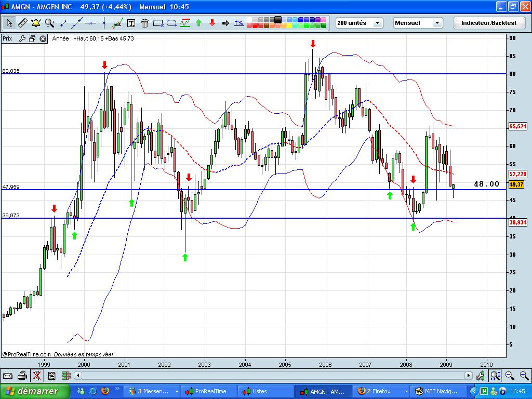The height and width of the screenshot is (399, 532).
Task: Choose the short segment drawing tool
Action: tap(63, 23)
